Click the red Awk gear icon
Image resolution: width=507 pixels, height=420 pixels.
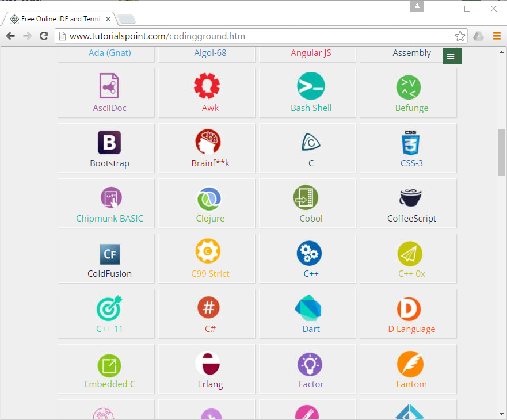coord(207,86)
